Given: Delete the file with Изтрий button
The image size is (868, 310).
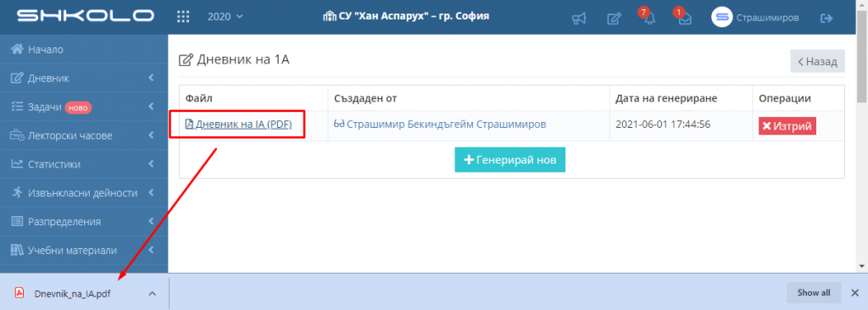Looking at the screenshot, I should (787, 125).
